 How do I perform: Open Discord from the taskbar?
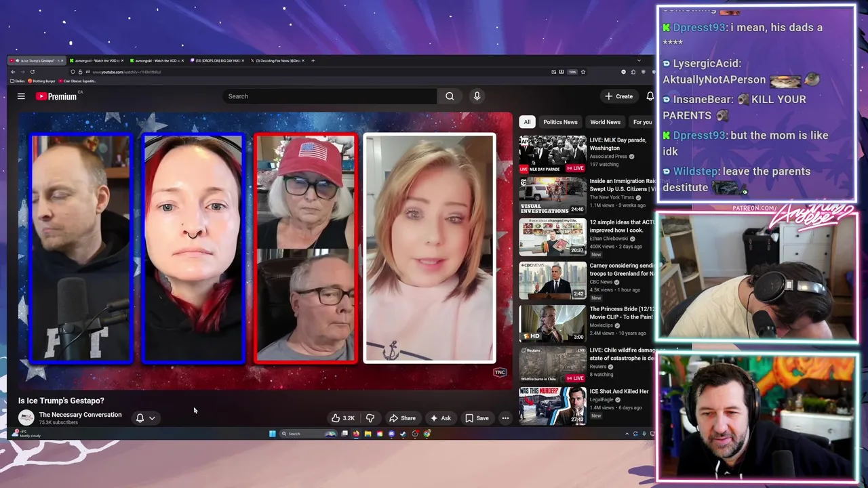(x=391, y=434)
